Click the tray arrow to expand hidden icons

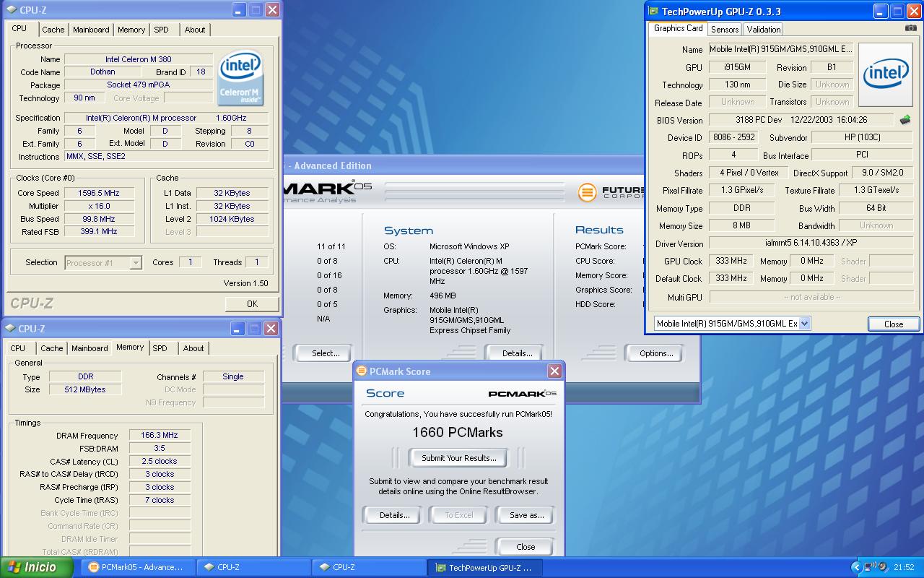(x=857, y=567)
